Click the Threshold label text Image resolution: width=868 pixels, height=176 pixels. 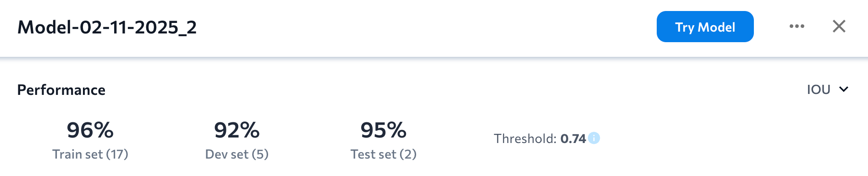525,139
